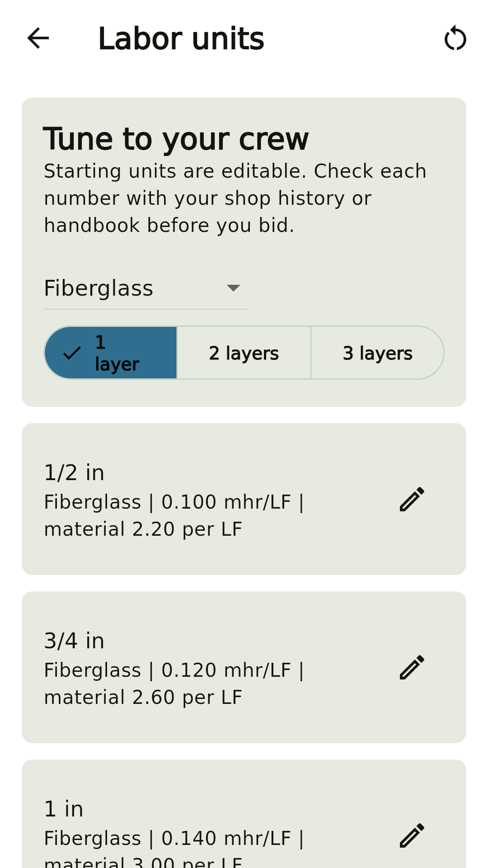Click the starting units description text
The height and width of the screenshot is (868, 488).
click(x=235, y=198)
